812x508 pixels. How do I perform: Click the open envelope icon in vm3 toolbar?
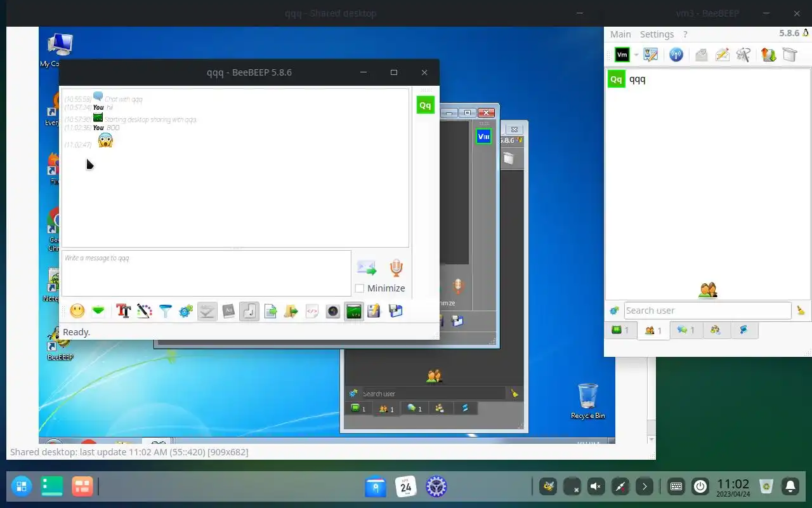(x=701, y=55)
